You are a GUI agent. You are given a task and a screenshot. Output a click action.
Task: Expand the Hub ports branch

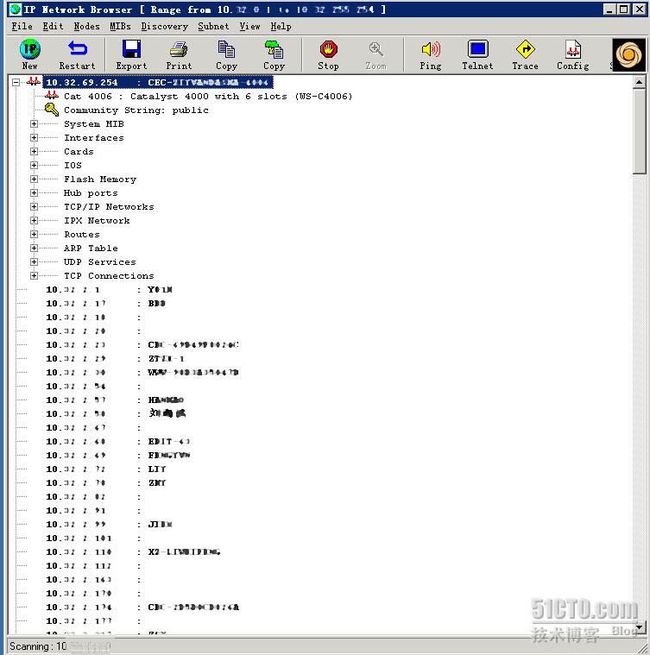pyautogui.click(x=34, y=193)
